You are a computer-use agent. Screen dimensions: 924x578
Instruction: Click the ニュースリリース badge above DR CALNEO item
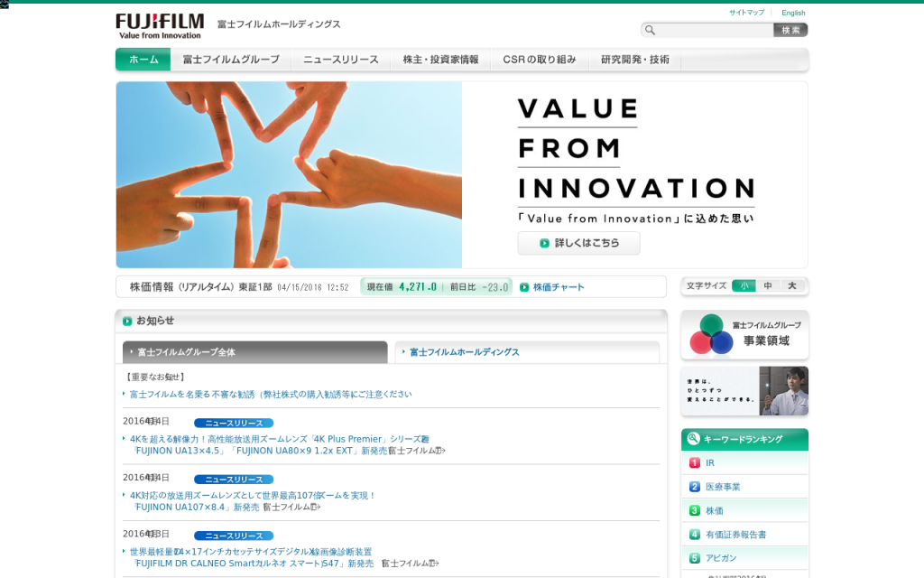(x=234, y=536)
